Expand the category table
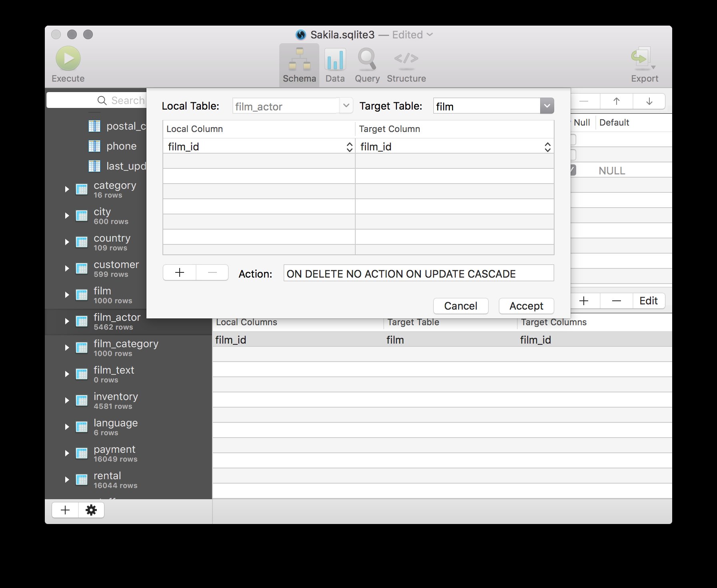Image resolution: width=717 pixels, height=588 pixels. click(x=67, y=189)
